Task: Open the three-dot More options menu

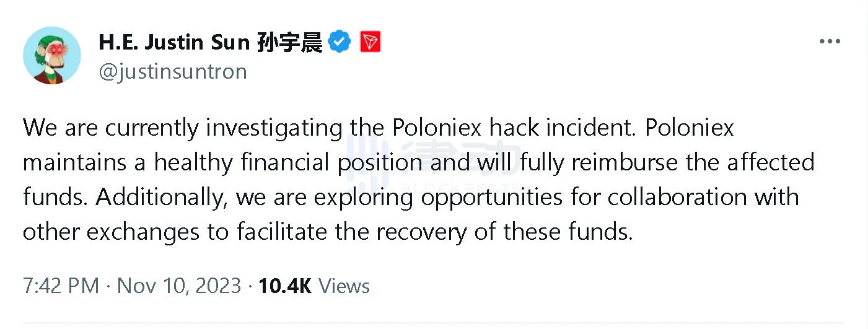Action: [x=830, y=42]
